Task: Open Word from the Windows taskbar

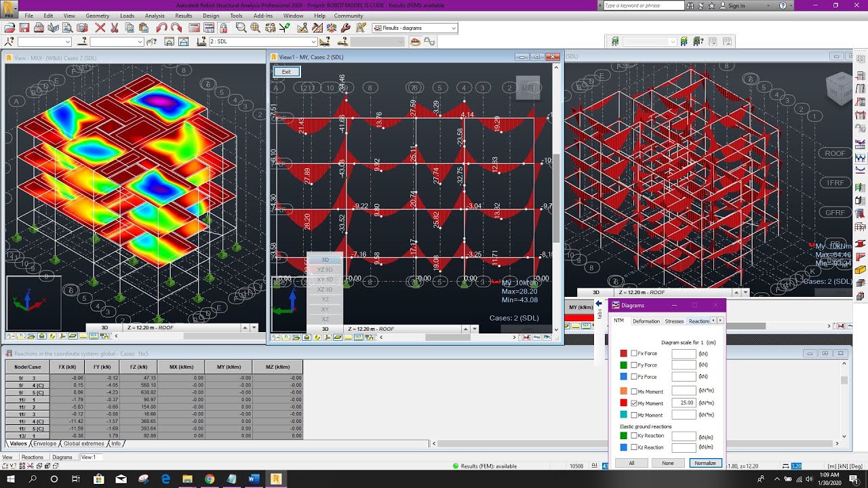Action: 254,479
